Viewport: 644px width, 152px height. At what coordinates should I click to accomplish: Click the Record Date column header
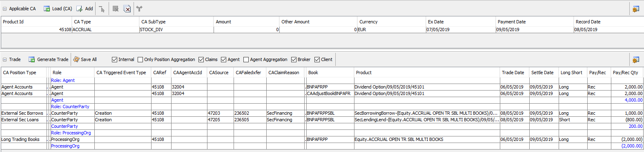click(608, 22)
